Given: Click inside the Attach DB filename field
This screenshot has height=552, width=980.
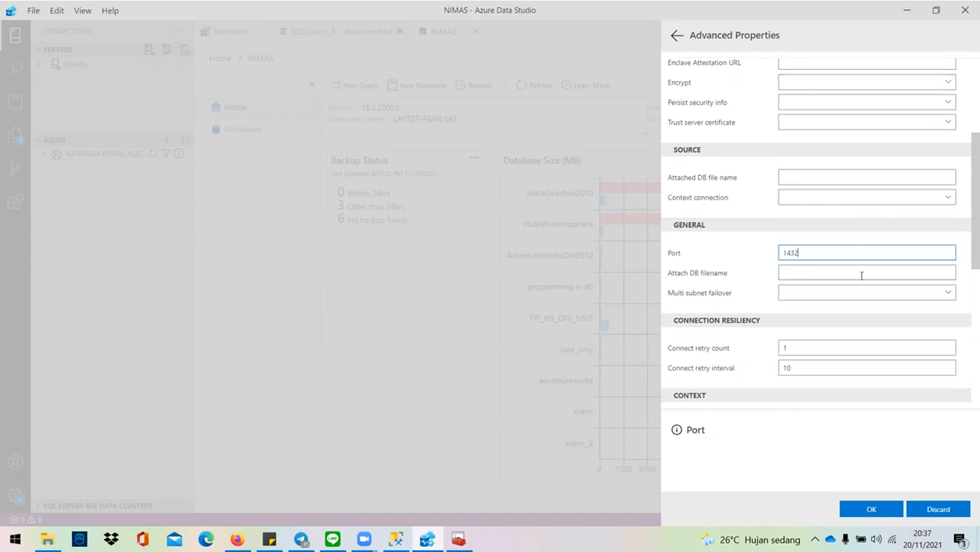Looking at the screenshot, I should point(867,272).
